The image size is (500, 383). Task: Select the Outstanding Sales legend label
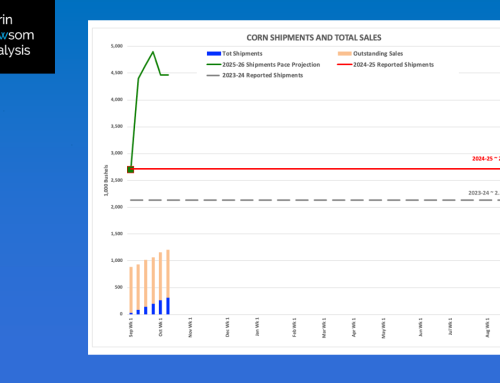pyautogui.click(x=378, y=54)
